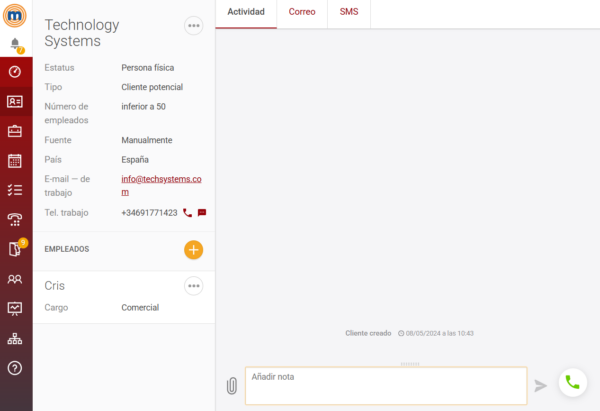
Task: Open the briefcase deals icon in sidebar
Action: 15,131
